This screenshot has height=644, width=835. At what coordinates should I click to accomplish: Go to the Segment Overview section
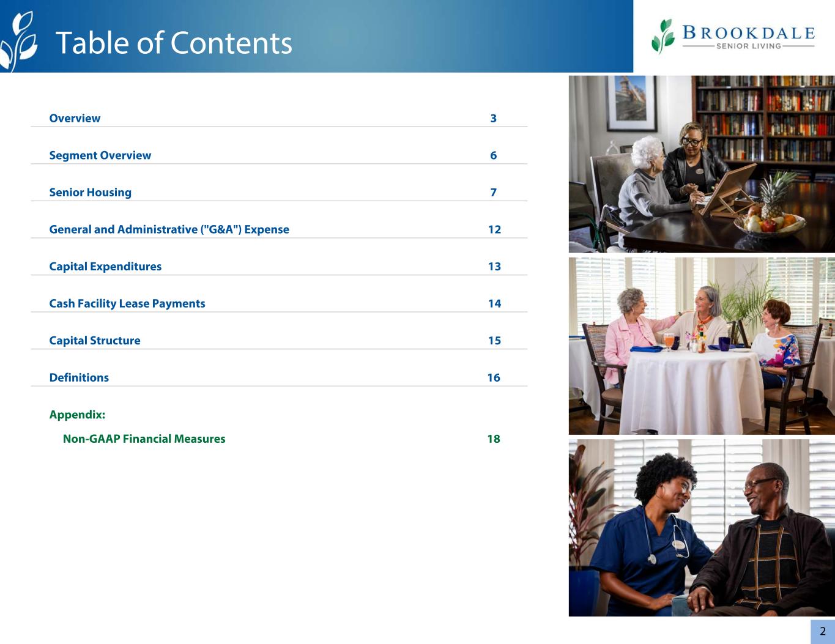point(100,155)
